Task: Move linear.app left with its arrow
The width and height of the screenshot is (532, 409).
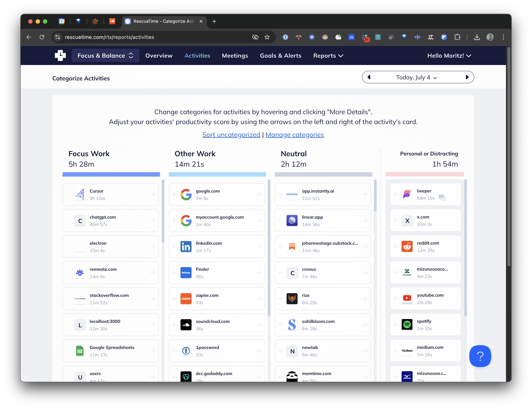Action: [x=281, y=221]
